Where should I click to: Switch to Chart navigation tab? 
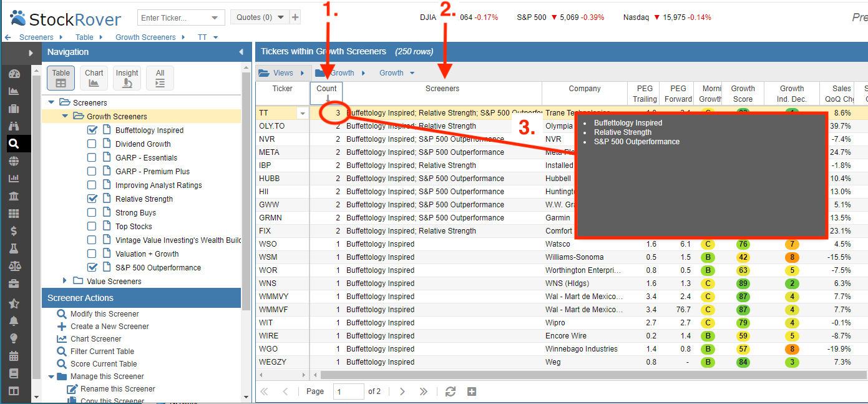tap(94, 78)
